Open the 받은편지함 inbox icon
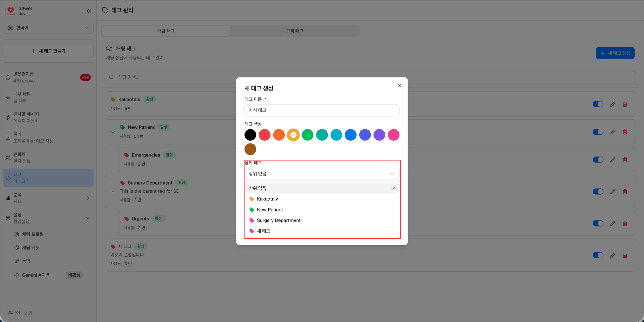644x322 pixels. point(8,77)
